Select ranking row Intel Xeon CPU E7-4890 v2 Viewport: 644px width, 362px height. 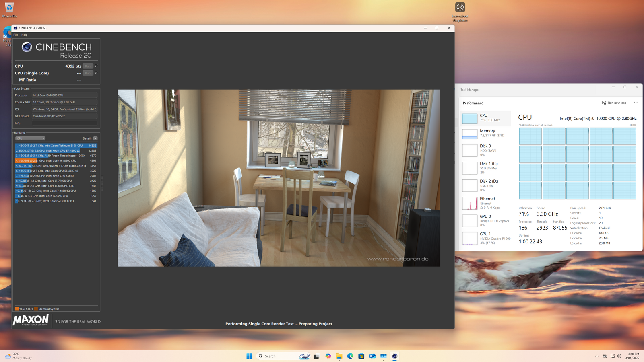56,151
